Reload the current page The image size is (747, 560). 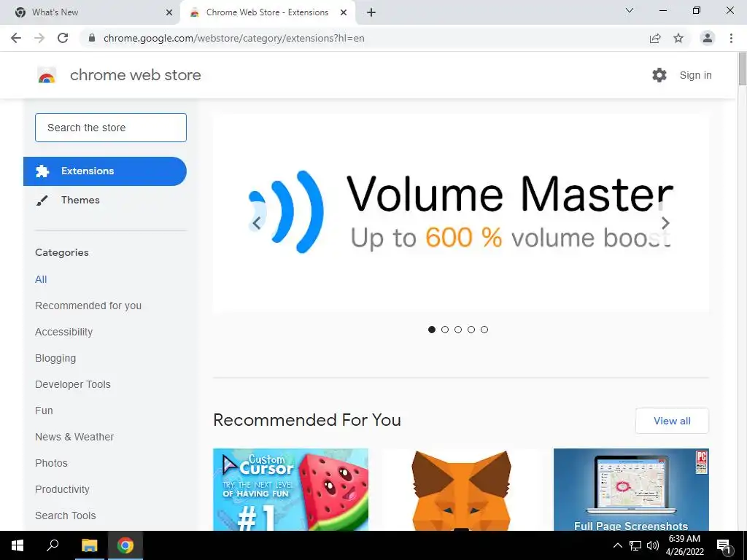[63, 38]
